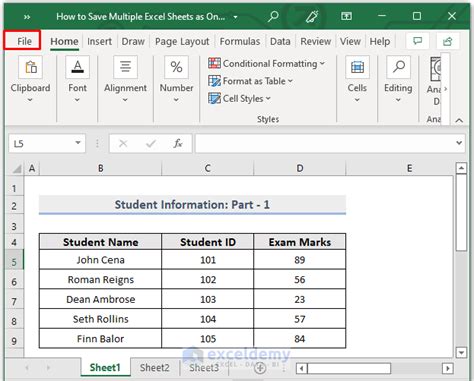The width and height of the screenshot is (474, 381).
Task: Click the Insert Function fx icon
Action: point(178,143)
